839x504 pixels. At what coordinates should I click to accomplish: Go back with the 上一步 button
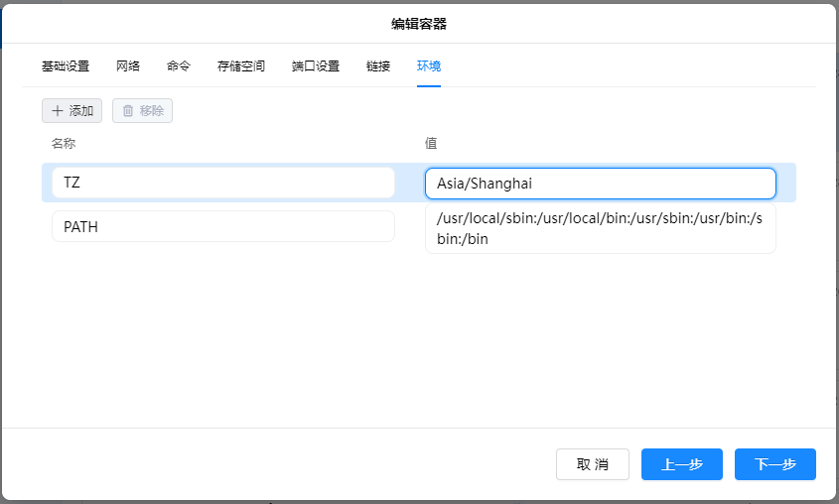682,464
